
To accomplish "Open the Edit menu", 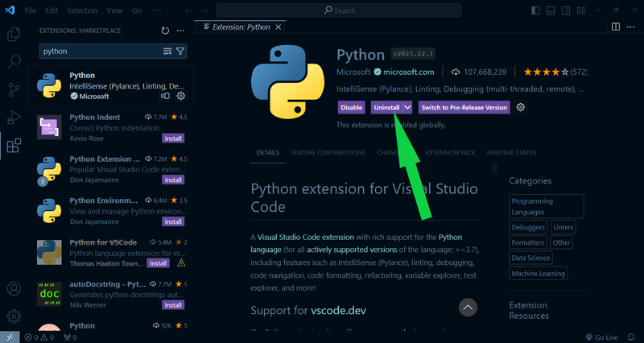I will [52, 10].
